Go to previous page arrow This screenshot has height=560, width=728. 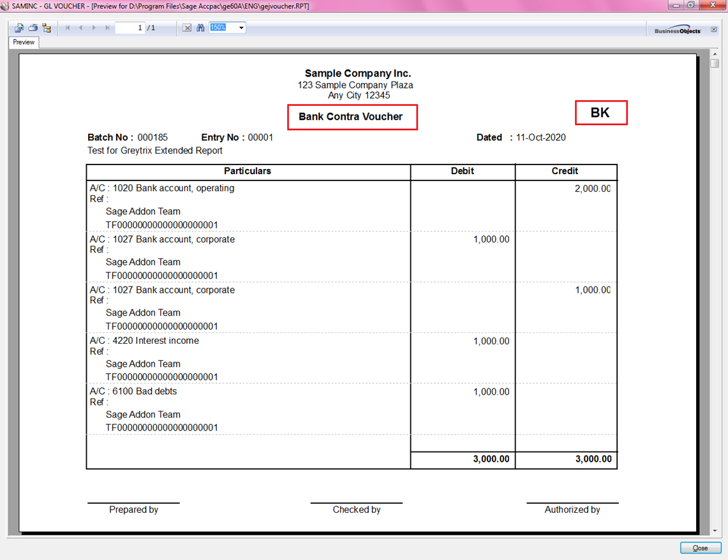(x=81, y=28)
